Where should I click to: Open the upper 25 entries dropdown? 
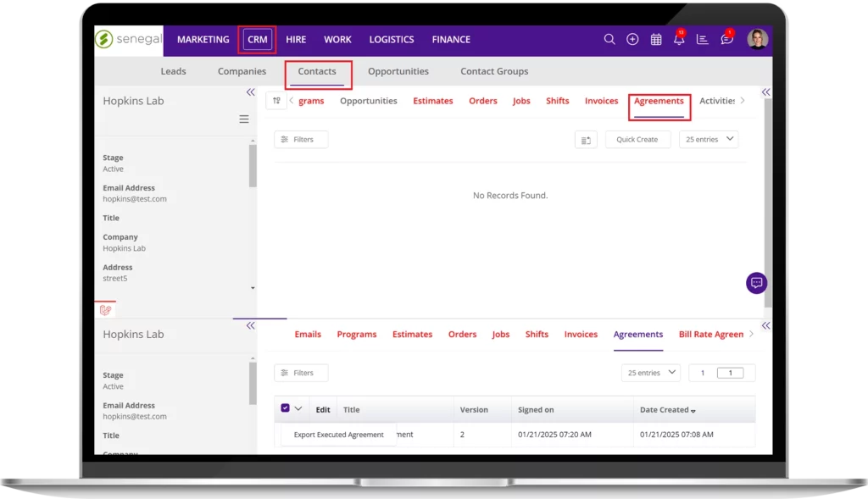point(709,139)
